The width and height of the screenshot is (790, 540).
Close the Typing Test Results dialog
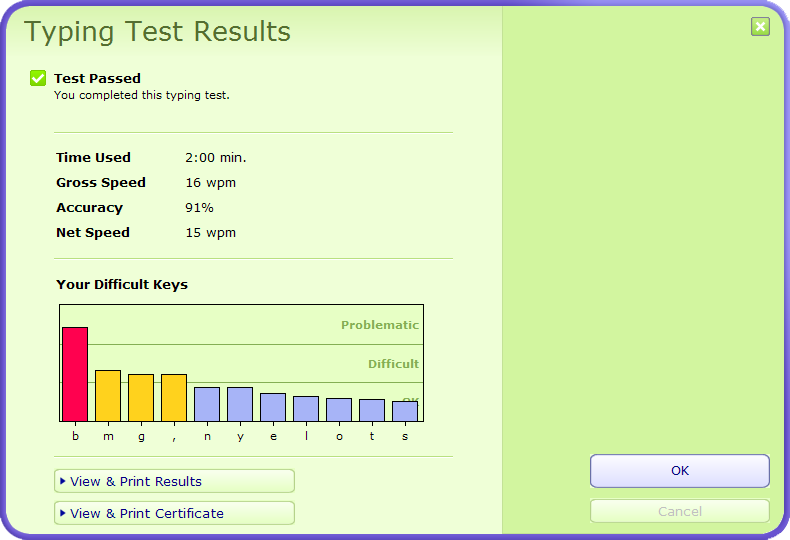tap(760, 27)
